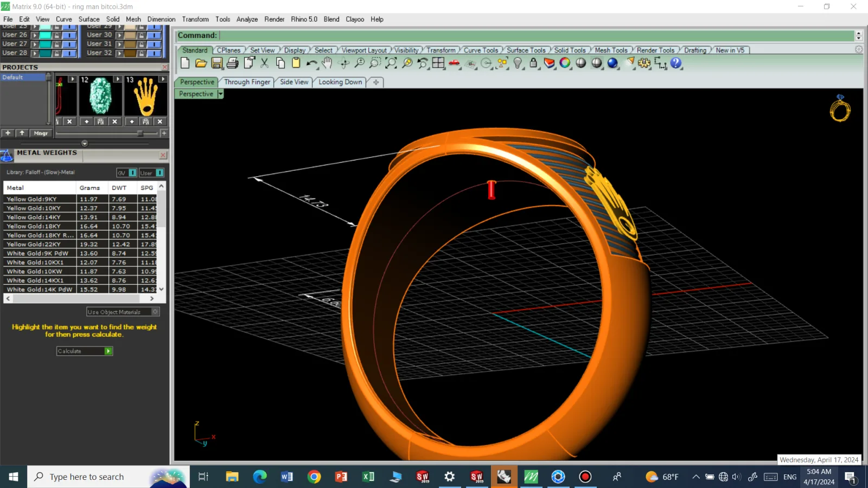The width and height of the screenshot is (868, 488).
Task: Expand the Command line history arrows
Action: tap(858, 35)
